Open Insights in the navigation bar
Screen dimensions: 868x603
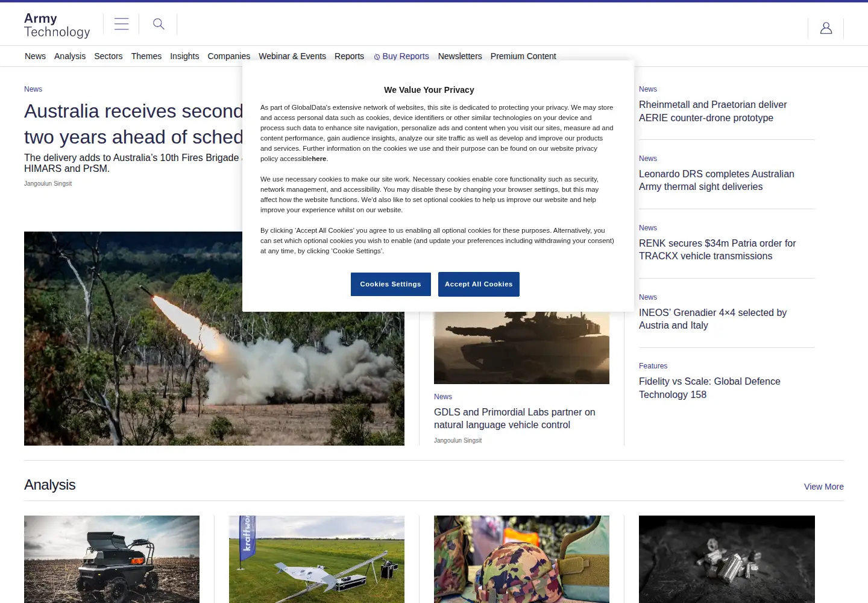click(184, 56)
